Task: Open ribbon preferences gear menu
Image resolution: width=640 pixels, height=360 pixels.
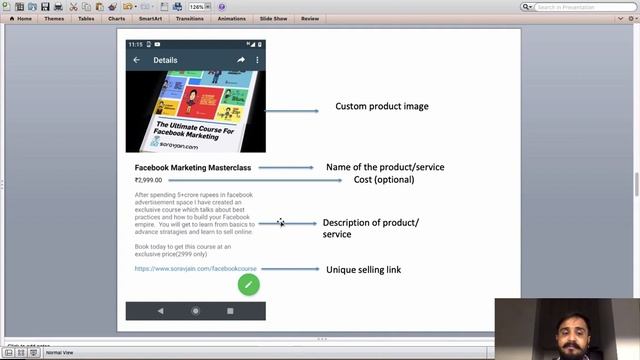Action: tap(632, 19)
